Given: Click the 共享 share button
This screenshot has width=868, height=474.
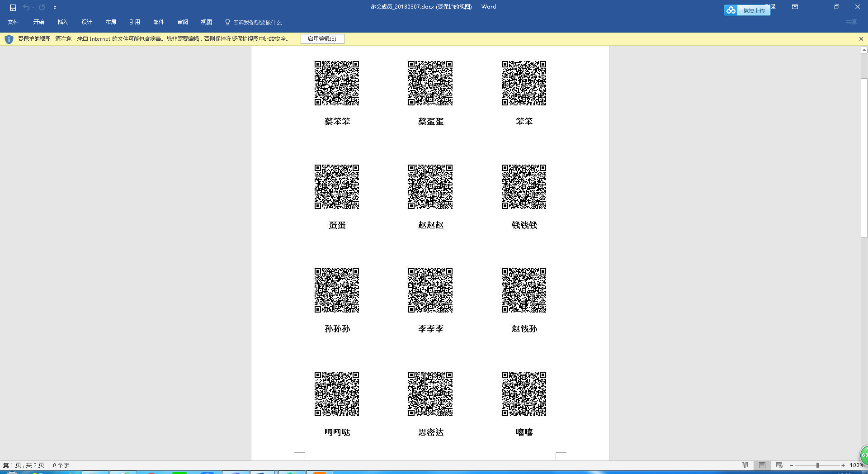Looking at the screenshot, I should pos(852,22).
